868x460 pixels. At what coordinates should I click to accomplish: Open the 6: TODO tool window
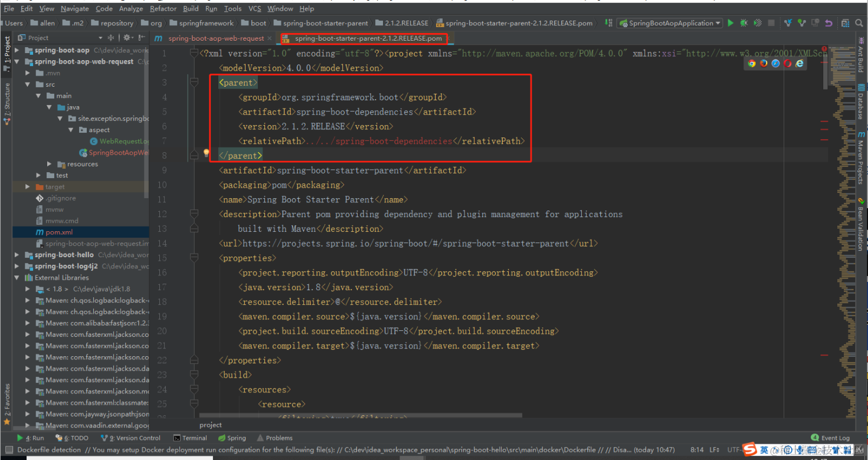click(x=72, y=438)
